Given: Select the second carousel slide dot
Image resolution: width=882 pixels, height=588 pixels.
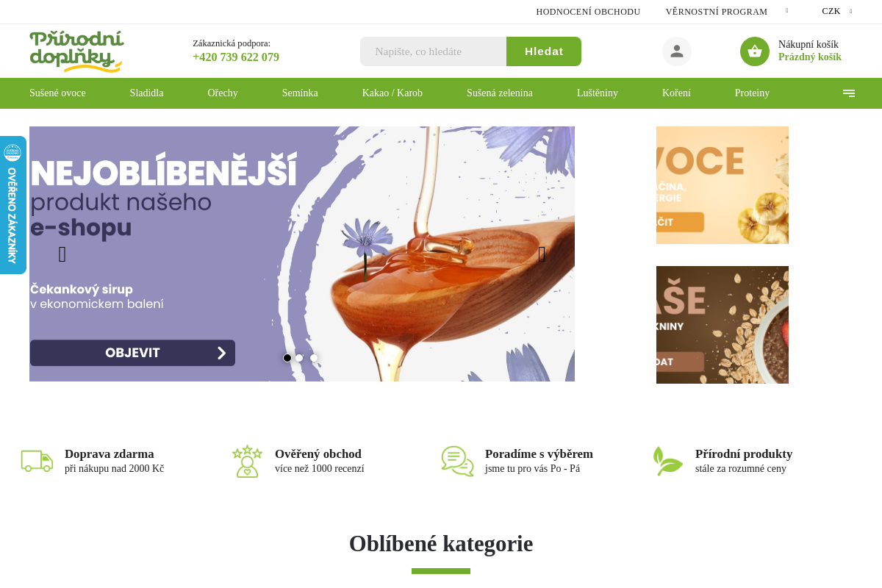Looking at the screenshot, I should click(300, 358).
